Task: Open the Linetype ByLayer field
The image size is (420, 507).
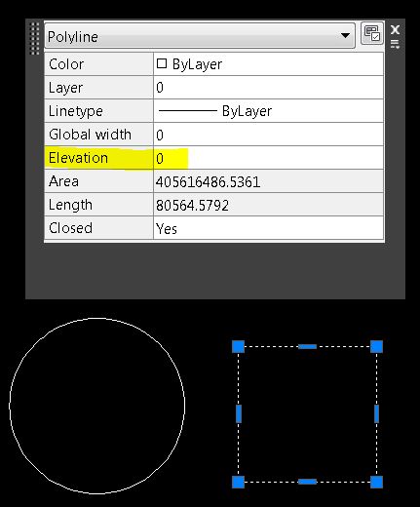Action: click(x=268, y=111)
